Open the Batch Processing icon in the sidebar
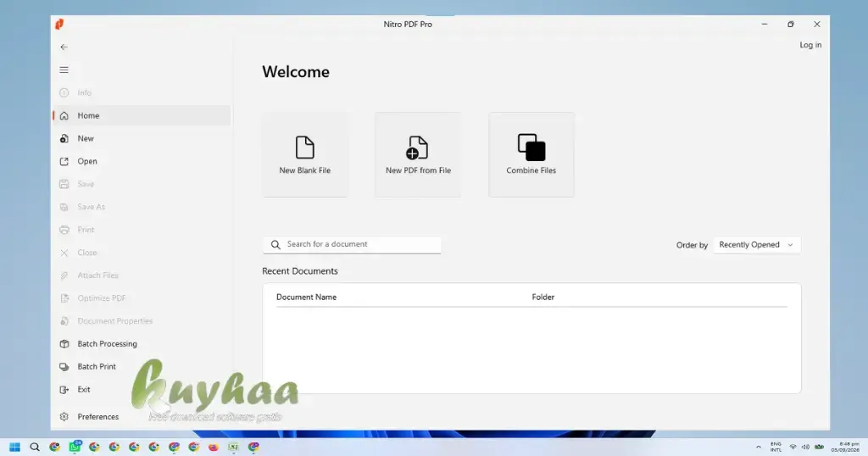 tap(64, 343)
